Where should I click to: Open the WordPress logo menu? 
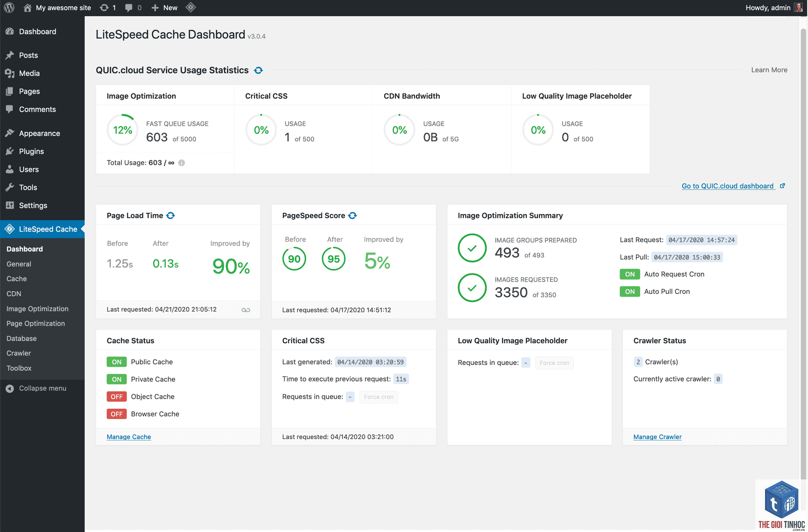9,8
